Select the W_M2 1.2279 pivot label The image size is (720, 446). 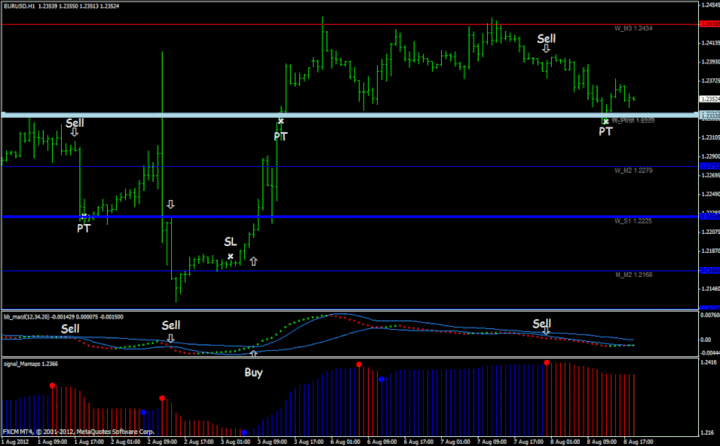point(633,170)
